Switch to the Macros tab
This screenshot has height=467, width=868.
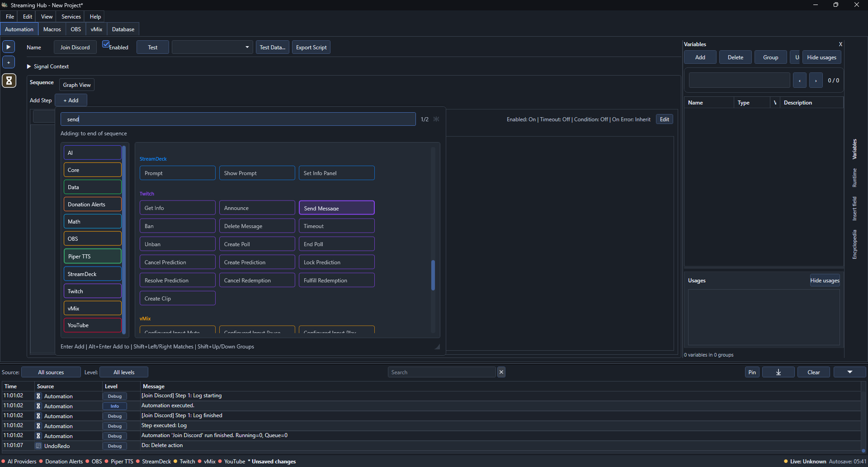52,29
